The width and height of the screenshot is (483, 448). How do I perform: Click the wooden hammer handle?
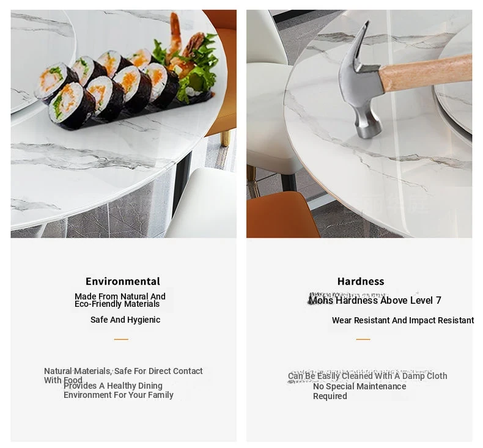(426, 73)
